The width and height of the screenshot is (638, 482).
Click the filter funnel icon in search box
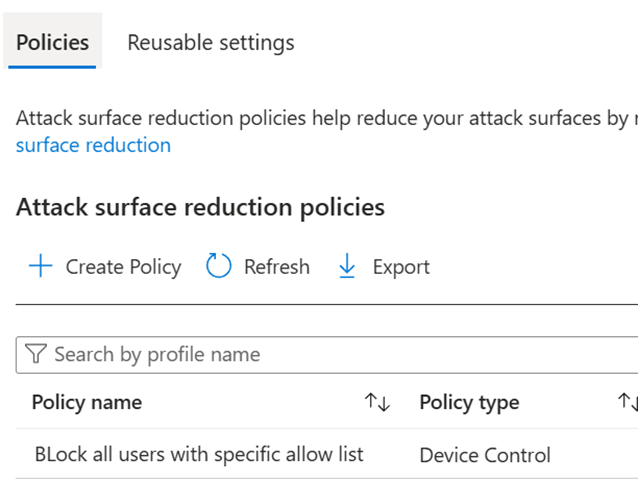(36, 354)
